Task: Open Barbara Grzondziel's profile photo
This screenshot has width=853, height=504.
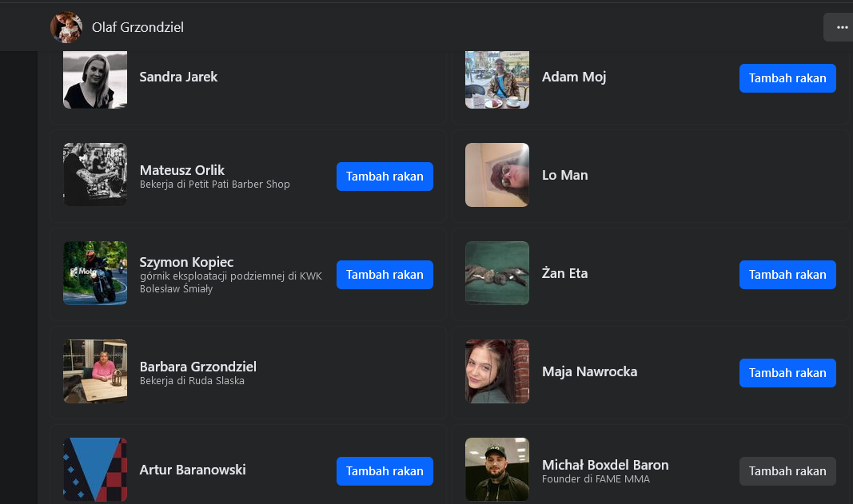Action: (x=95, y=371)
